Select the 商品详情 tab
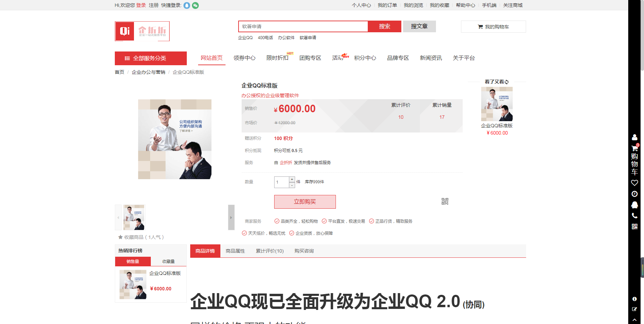Image resolution: width=644 pixels, height=324 pixels. coord(205,251)
